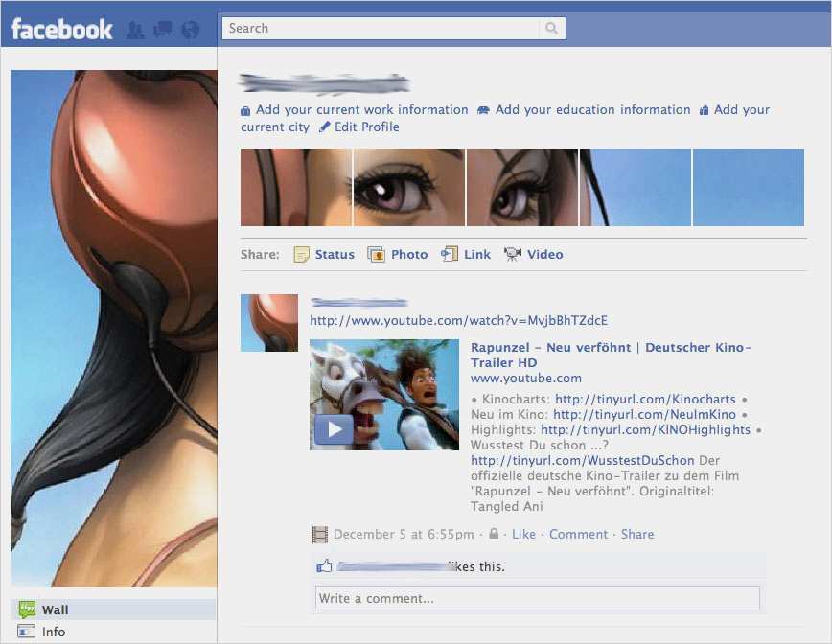Viewport: 832px width, 644px height.
Task: Click the December 5 at 6:55pm timestamp
Action: point(404,534)
